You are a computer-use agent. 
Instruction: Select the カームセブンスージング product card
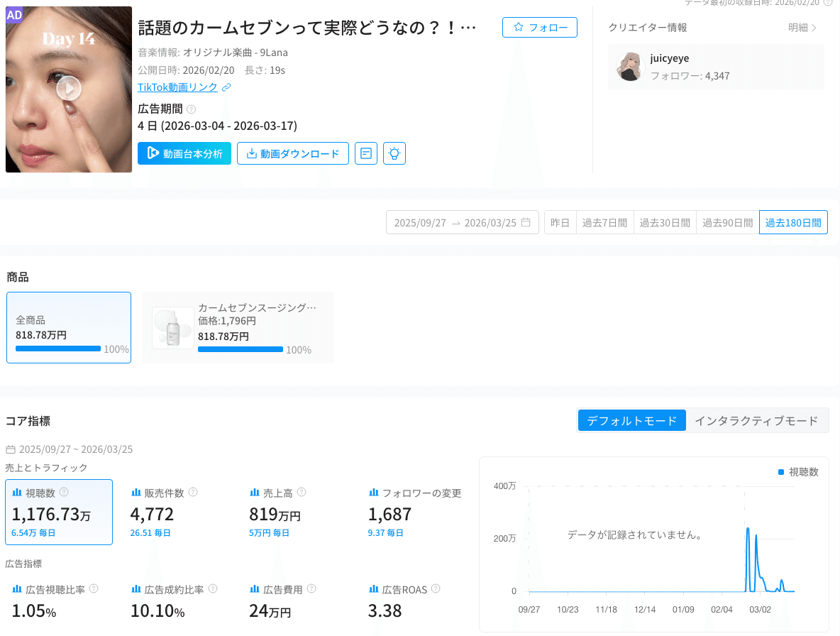pyautogui.click(x=238, y=327)
